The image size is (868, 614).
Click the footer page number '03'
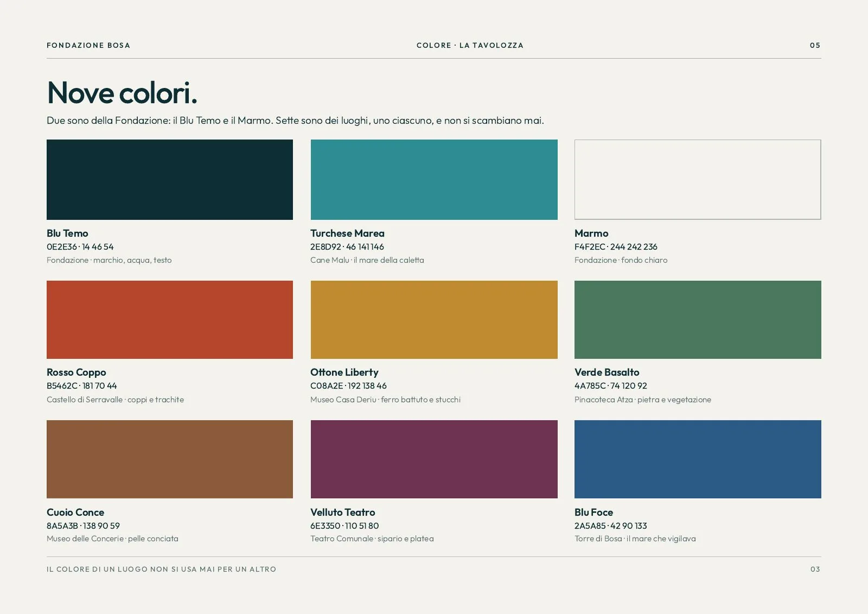coord(815,569)
